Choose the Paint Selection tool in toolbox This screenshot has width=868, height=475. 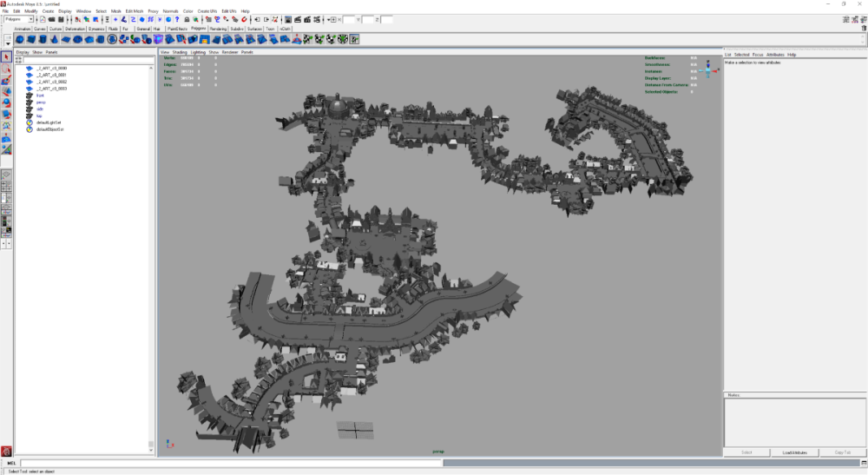pyautogui.click(x=6, y=80)
